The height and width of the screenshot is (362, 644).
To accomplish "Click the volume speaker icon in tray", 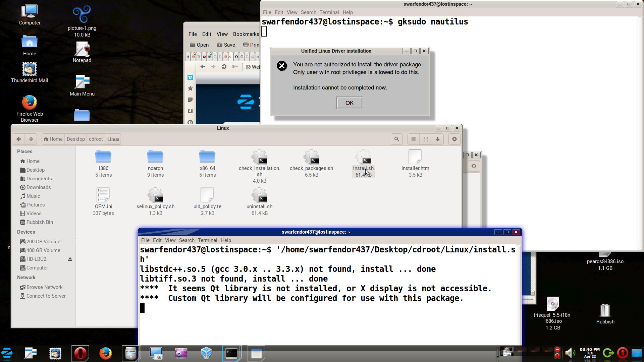I will click(x=569, y=353).
